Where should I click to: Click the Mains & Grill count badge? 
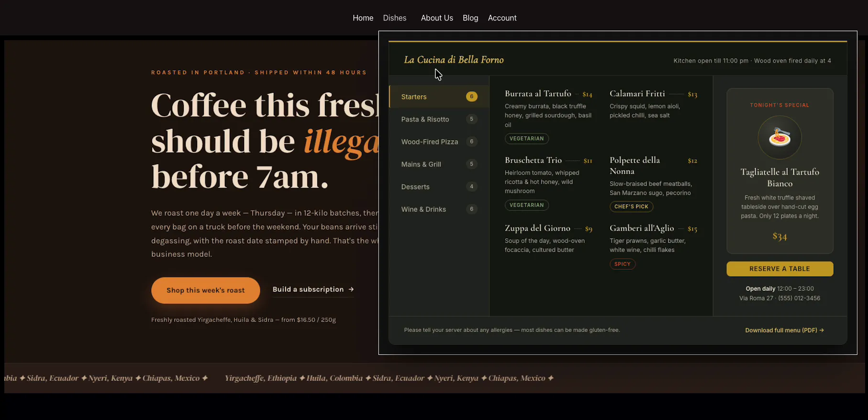pyautogui.click(x=471, y=164)
